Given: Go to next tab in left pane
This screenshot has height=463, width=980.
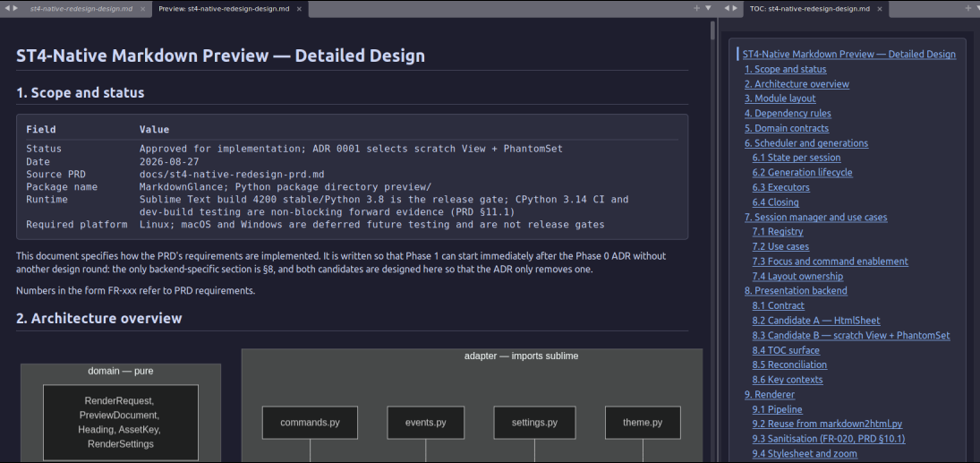Looking at the screenshot, I should tap(15, 8).
